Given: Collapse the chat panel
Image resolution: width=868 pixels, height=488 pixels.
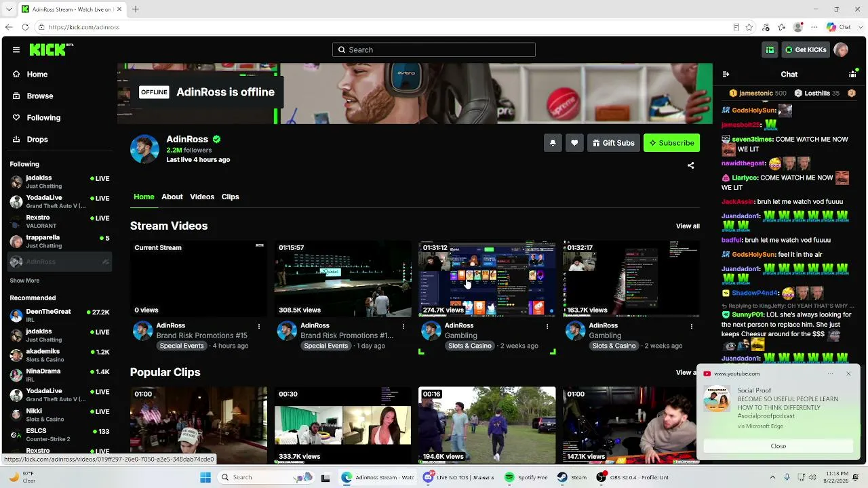Looking at the screenshot, I should pyautogui.click(x=726, y=75).
